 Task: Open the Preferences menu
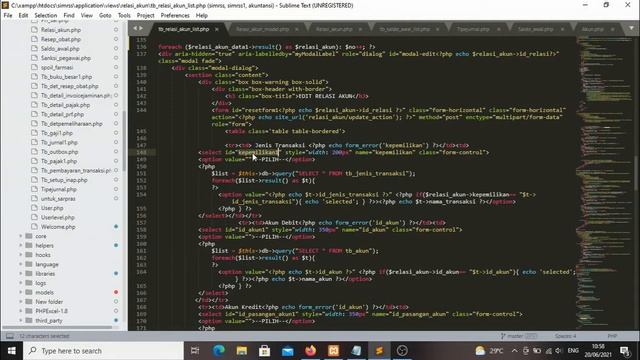175,16
